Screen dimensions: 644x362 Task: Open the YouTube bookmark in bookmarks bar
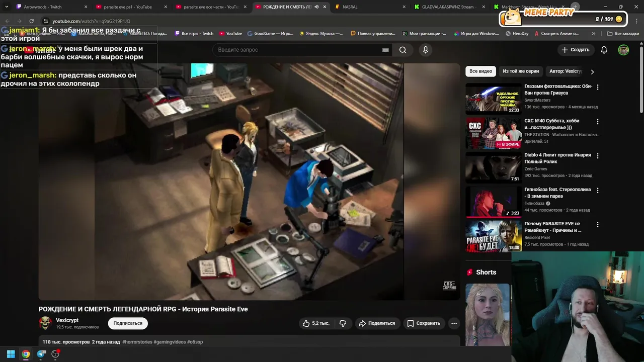click(230, 34)
